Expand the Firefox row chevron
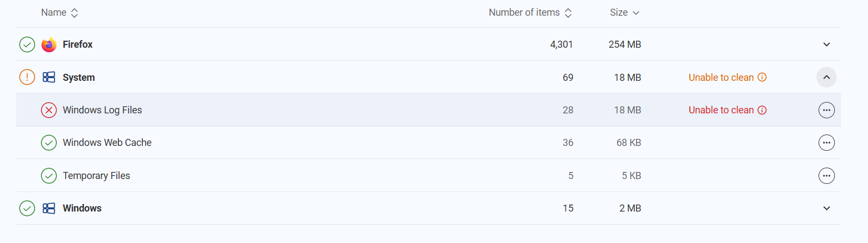Screen dimensions: 868x243 826,44
